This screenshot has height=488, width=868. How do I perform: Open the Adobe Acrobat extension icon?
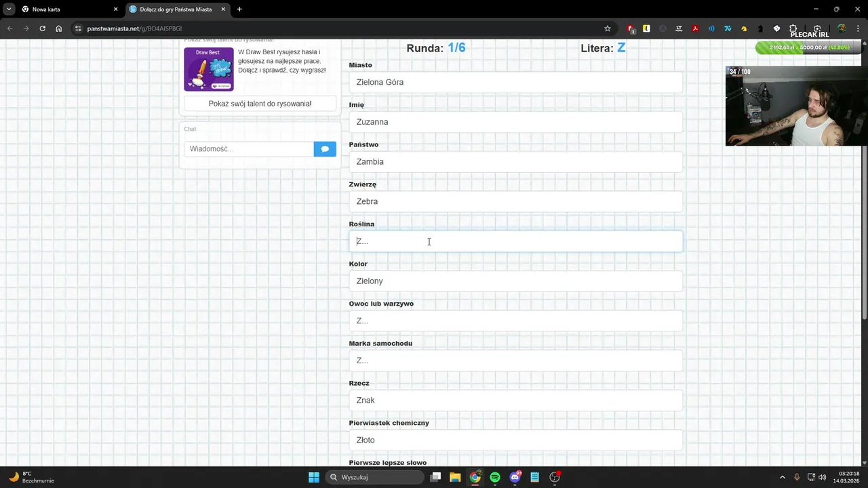(695, 28)
